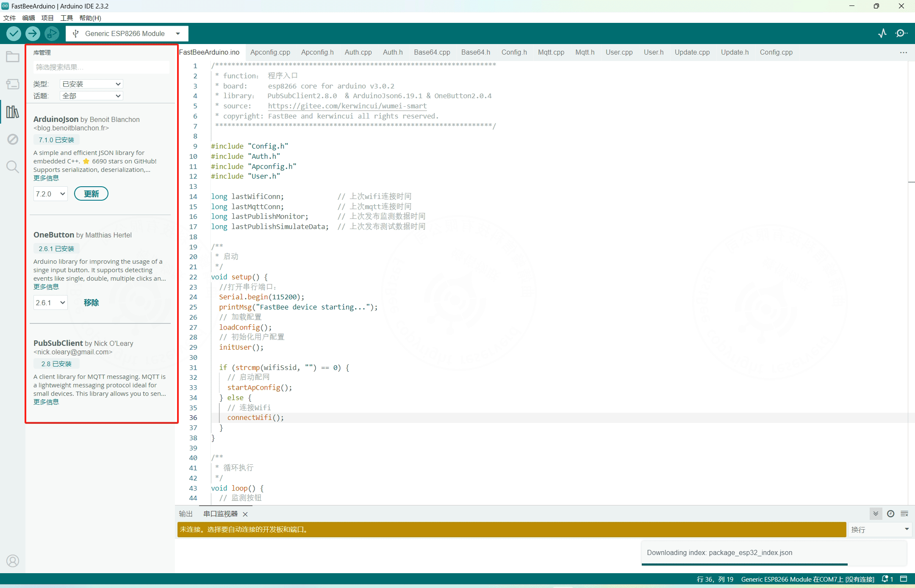Click the Verify sketch checkmark button
The image size is (915, 588).
14,33
